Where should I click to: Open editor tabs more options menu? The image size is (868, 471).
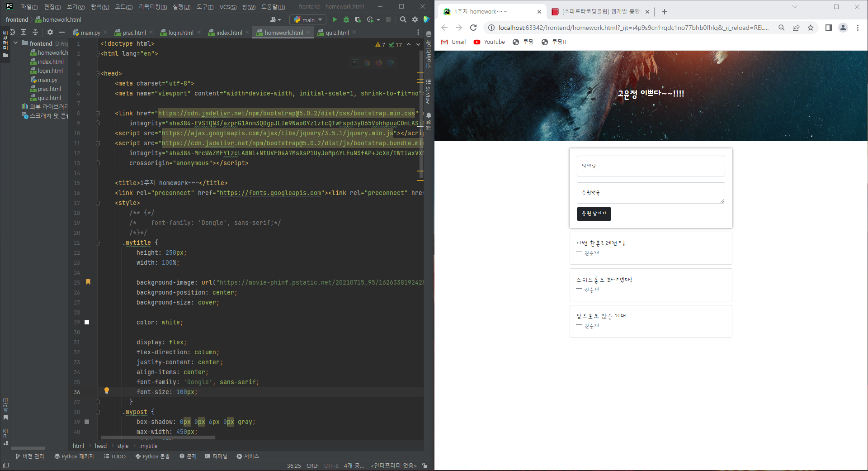click(418, 33)
